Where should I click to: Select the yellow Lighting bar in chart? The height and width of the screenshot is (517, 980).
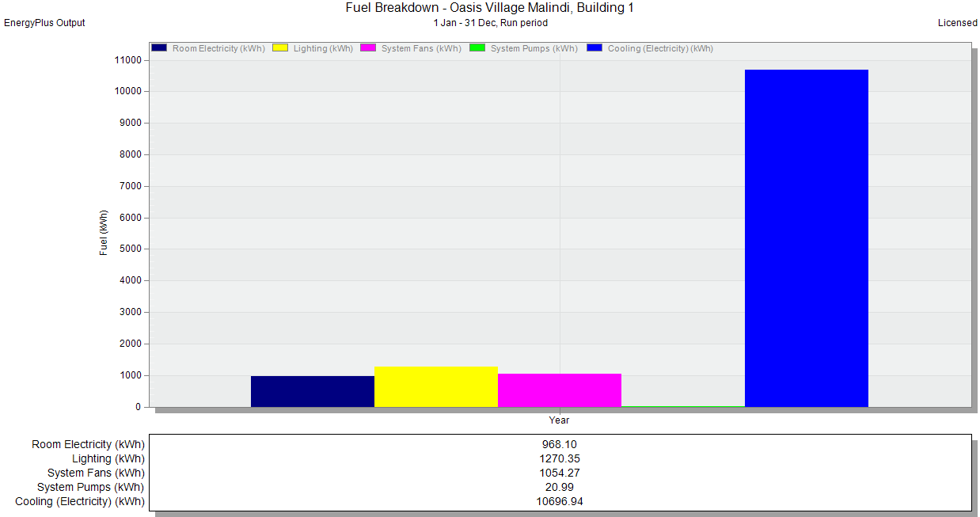coord(436,386)
